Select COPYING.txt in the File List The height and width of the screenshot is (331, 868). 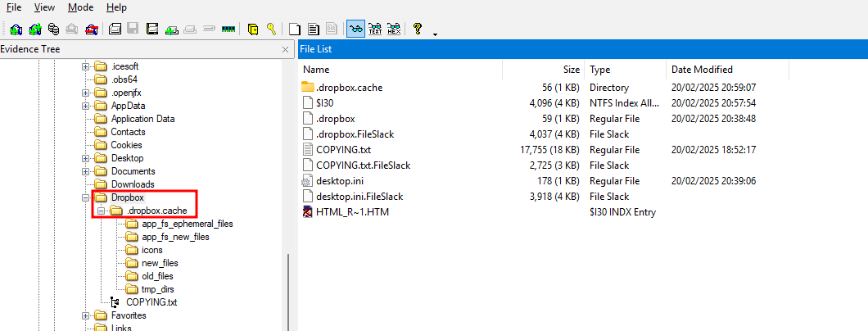(x=342, y=149)
